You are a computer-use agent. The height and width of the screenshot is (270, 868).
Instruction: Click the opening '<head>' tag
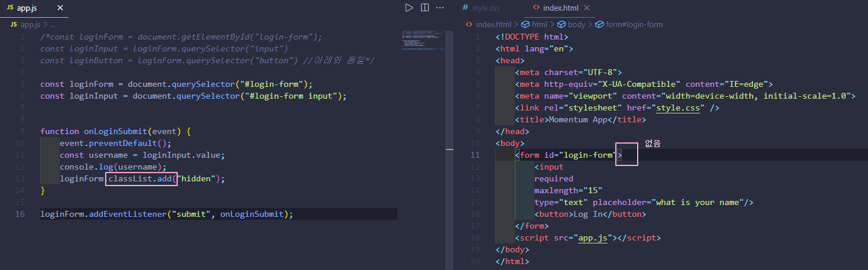pos(510,60)
